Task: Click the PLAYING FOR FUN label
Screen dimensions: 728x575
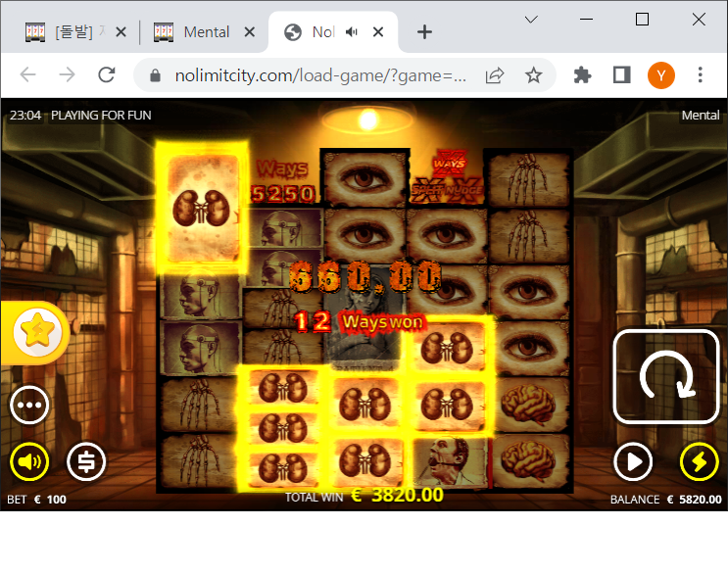Action: coord(101,115)
